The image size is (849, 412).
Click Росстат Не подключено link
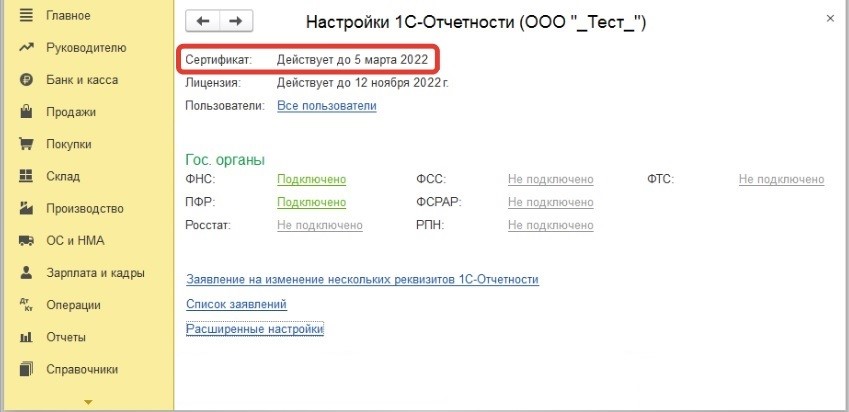pos(320,225)
